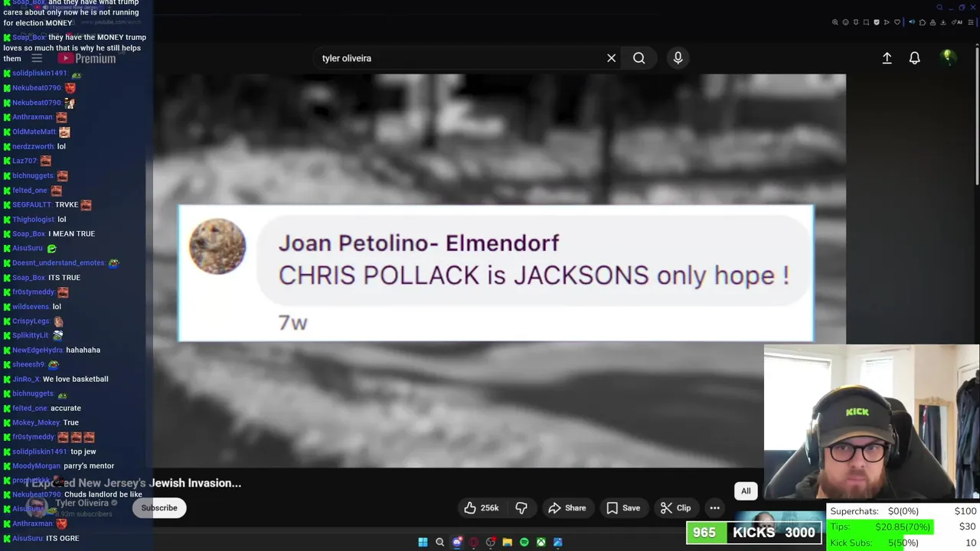Viewport: 980px width, 551px height.
Task: Open File Explorer from taskbar
Action: [x=508, y=542]
